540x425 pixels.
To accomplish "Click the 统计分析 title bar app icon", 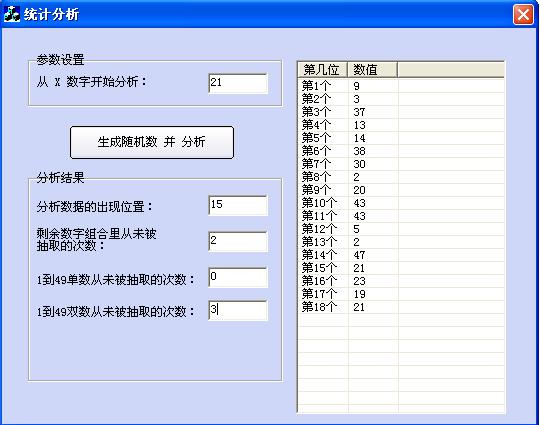I will 12,14.
